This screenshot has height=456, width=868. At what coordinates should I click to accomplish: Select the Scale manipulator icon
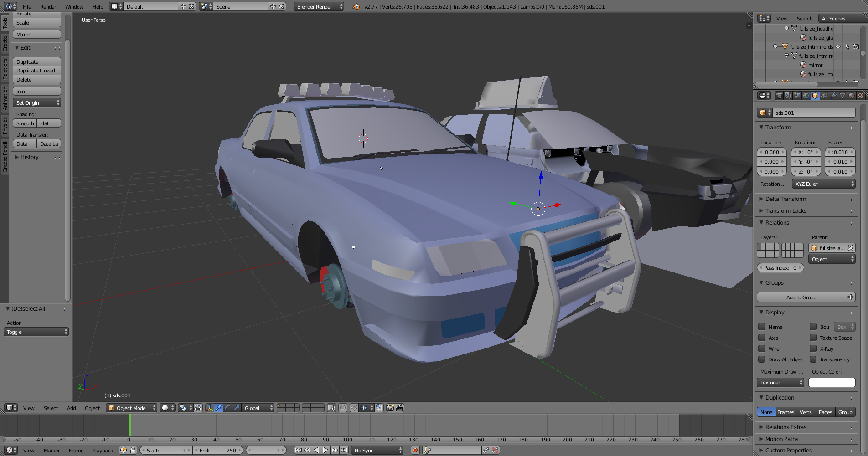[237, 408]
